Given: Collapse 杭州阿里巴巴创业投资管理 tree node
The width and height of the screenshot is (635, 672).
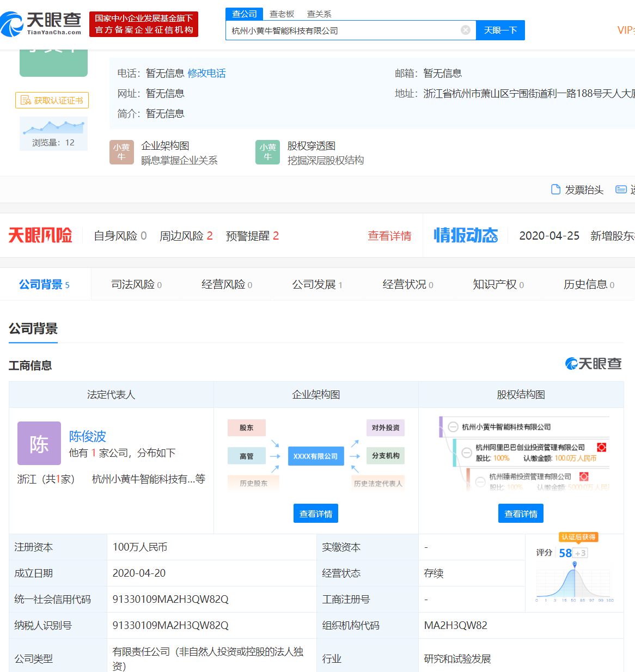Looking at the screenshot, I should [x=466, y=452].
